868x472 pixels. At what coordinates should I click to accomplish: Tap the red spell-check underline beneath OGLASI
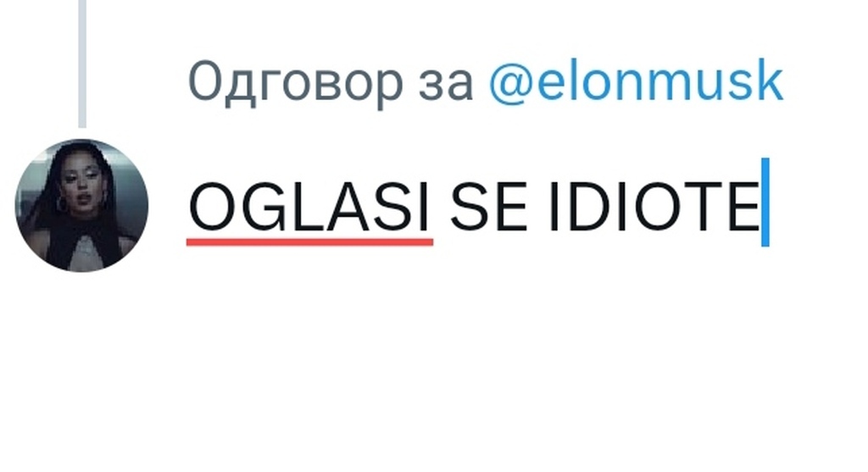click(310, 242)
